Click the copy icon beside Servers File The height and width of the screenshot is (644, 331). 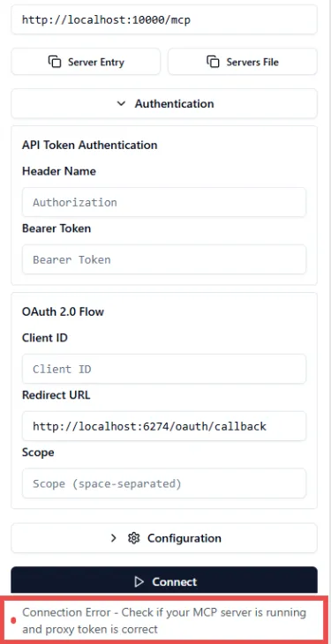click(213, 62)
